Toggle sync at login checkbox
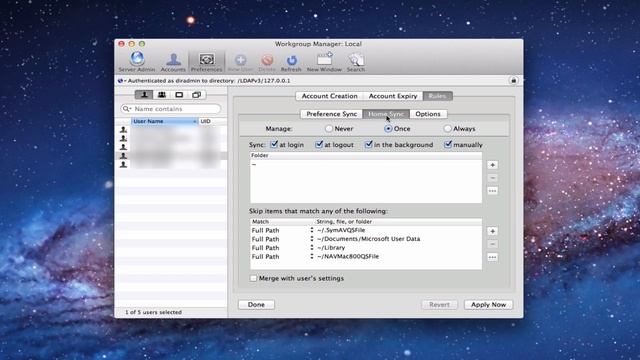This screenshot has width=640, height=360. pos(274,144)
